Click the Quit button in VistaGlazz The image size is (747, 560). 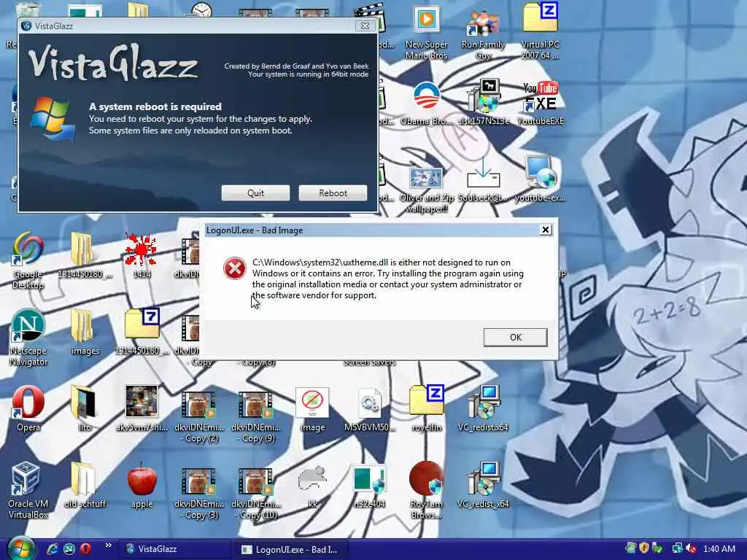[x=255, y=192]
